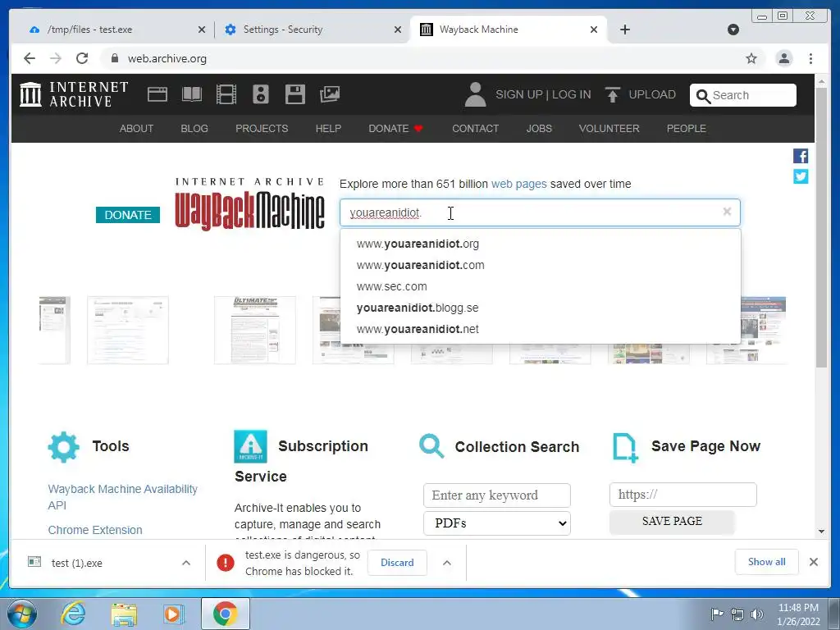
Task: Open the Texts book icon
Action: point(192,94)
